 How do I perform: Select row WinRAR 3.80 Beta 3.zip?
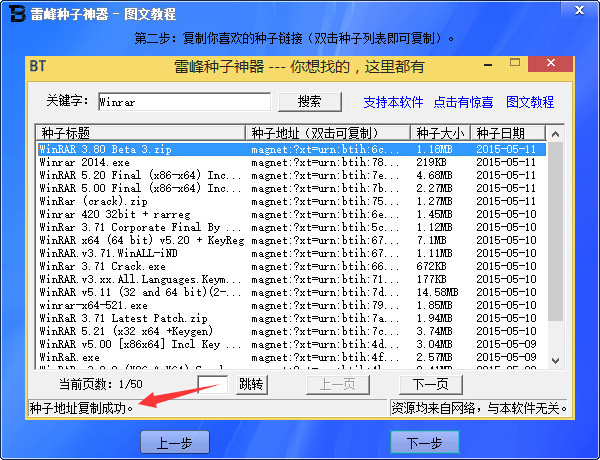292,149
